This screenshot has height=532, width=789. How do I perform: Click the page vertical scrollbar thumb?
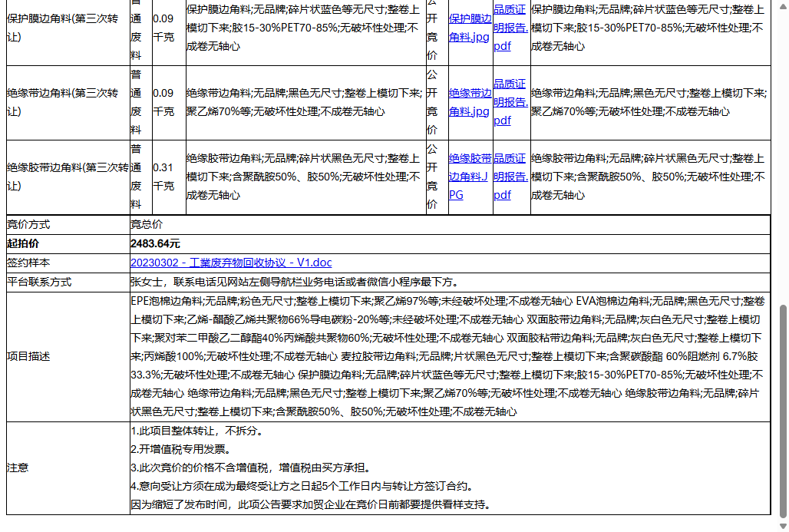[782, 411]
